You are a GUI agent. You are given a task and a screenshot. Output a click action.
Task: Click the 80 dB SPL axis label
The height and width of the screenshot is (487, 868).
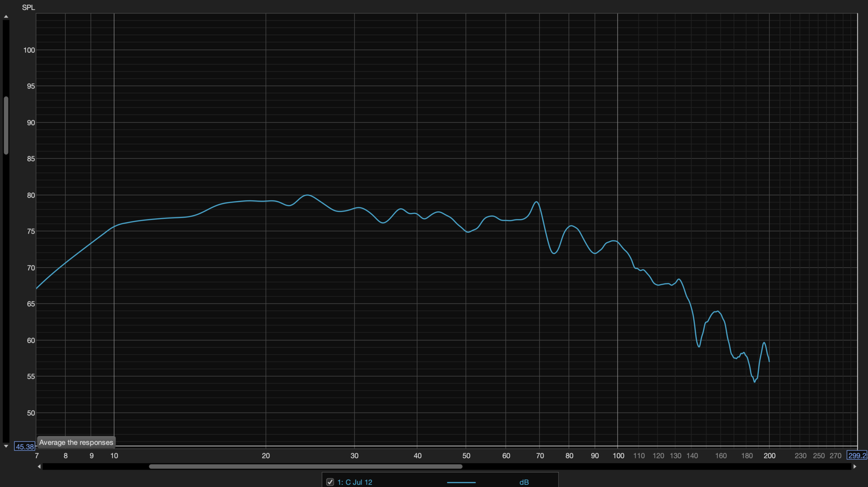pyautogui.click(x=31, y=195)
